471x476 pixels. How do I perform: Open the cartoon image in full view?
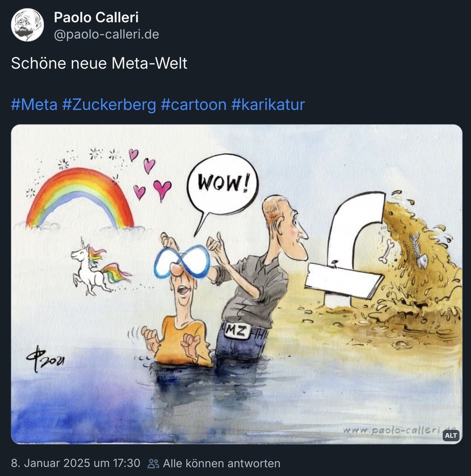point(235,283)
